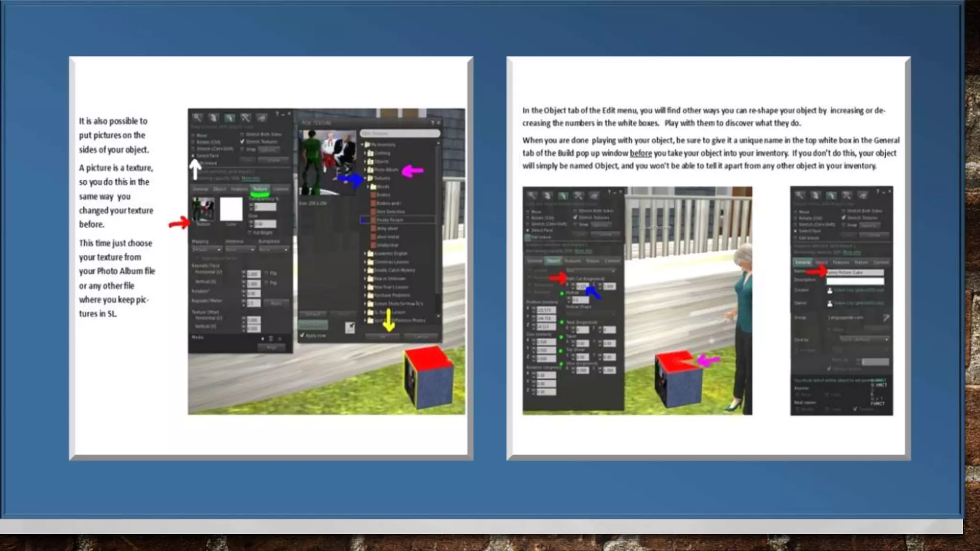The image size is (980, 551).
Task: Toggle Stretch Textures checkbox in left build window
Action: click(243, 142)
